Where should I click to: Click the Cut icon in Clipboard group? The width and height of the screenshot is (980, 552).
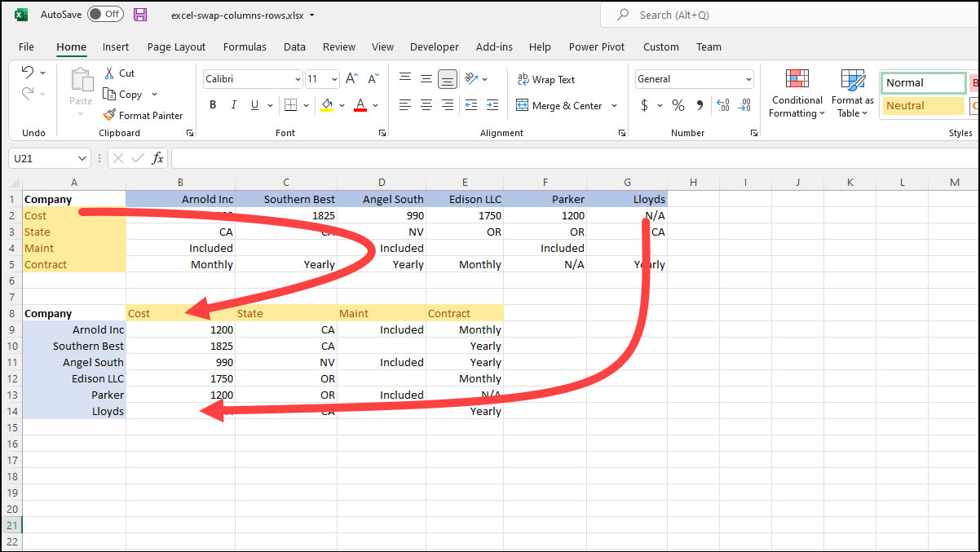coord(118,73)
